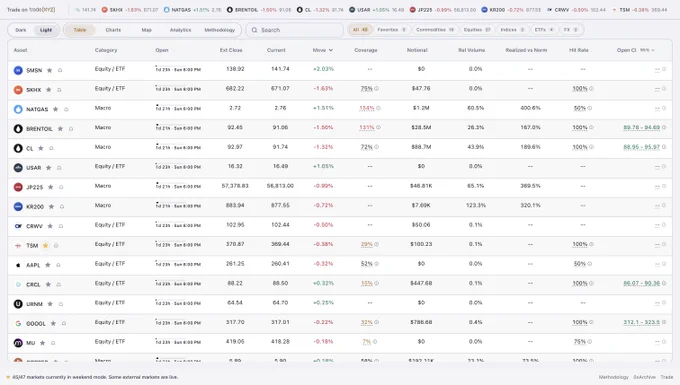Click info icon next to CL Open CI

tap(664, 147)
